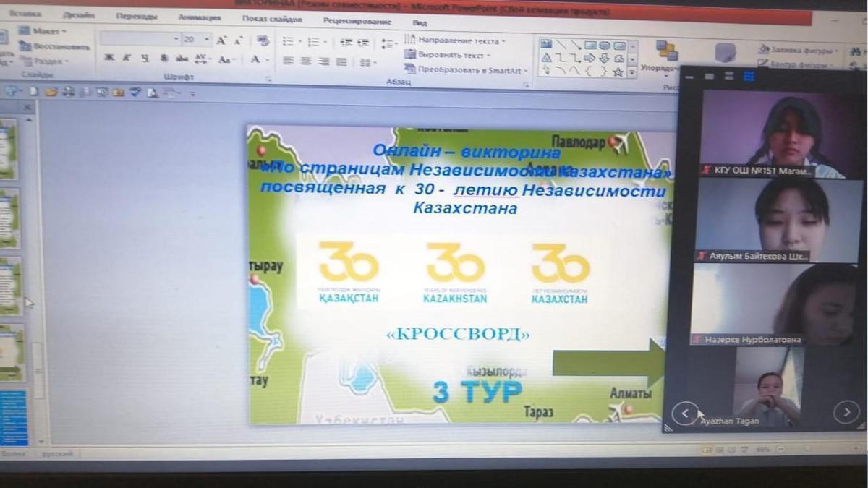
Task: Click Преобразовать в SmartArt button
Action: click(x=467, y=70)
